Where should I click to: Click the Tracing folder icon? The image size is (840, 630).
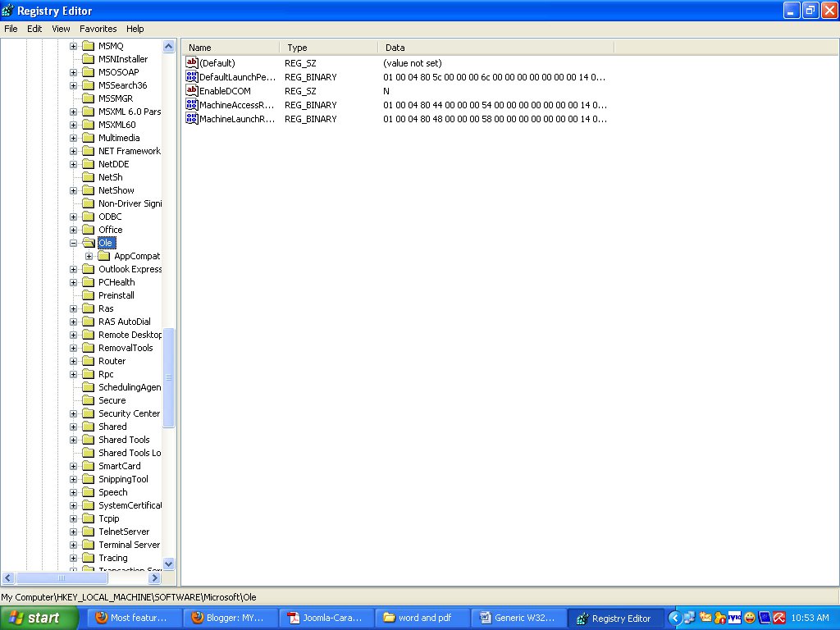[89, 558]
